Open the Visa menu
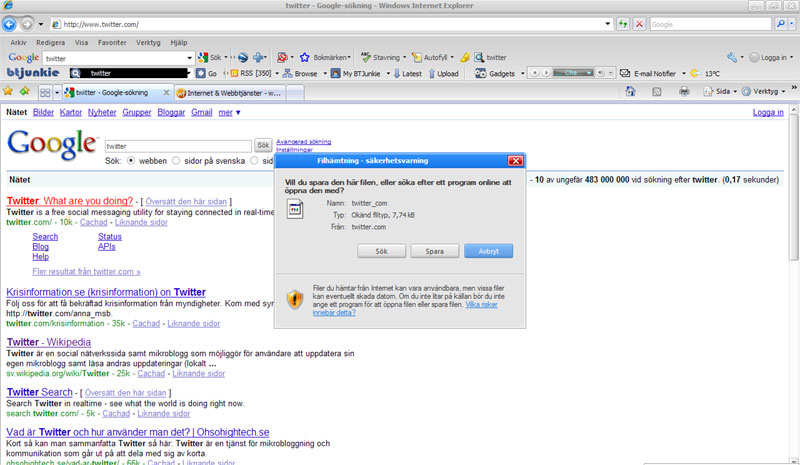The width and height of the screenshot is (800, 465). coord(81,43)
